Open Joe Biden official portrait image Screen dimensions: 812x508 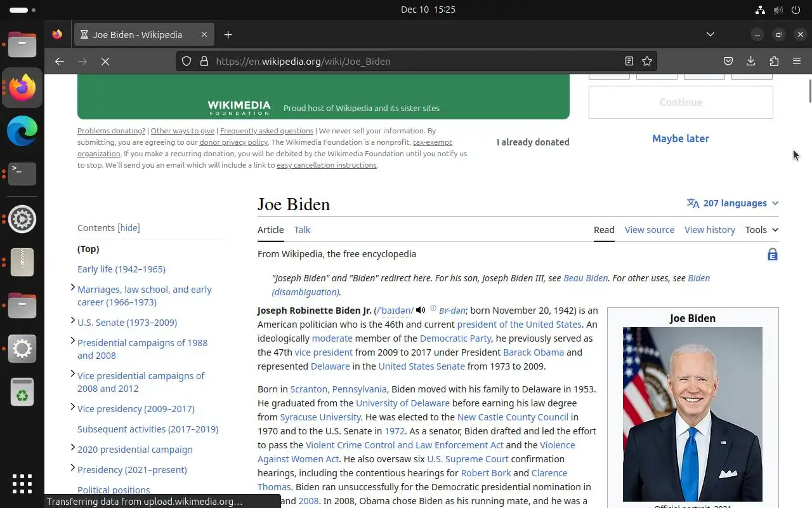pos(693,414)
